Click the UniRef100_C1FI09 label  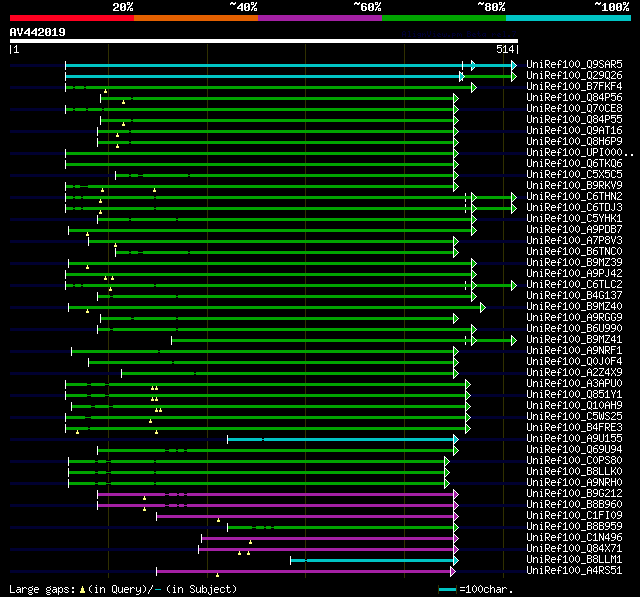[574, 516]
